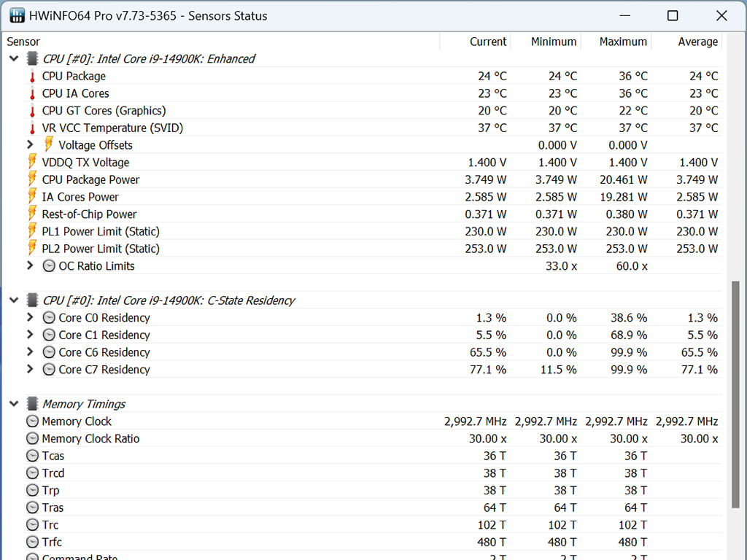This screenshot has width=747, height=560.
Task: Click the chip icon beside Memory Timings header
Action: [32, 404]
